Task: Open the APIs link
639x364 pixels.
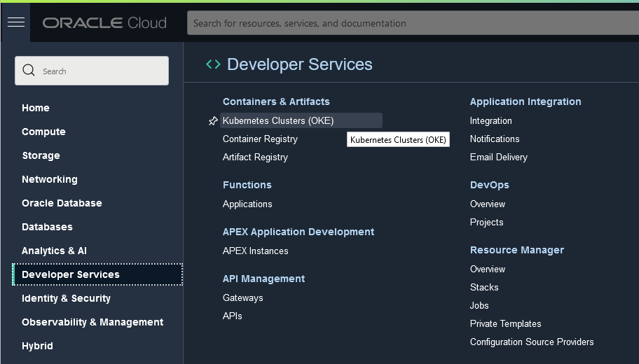Action: (233, 316)
